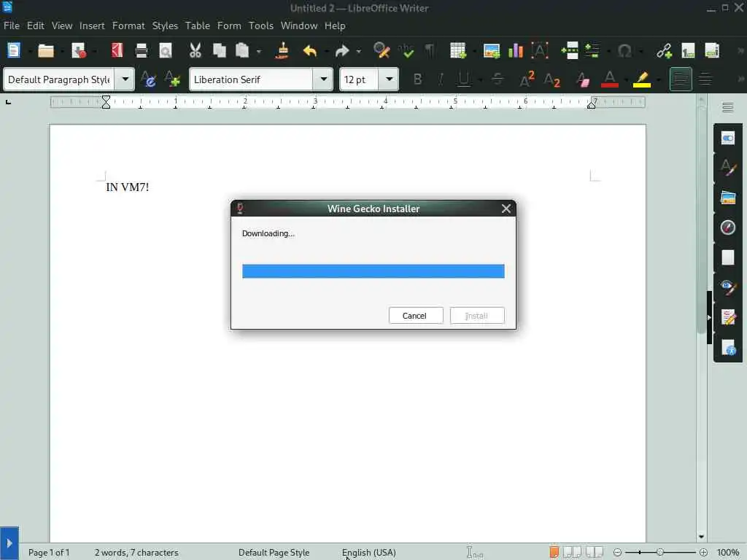Insert a page break icon
This screenshot has width=747, height=560.
[569, 50]
